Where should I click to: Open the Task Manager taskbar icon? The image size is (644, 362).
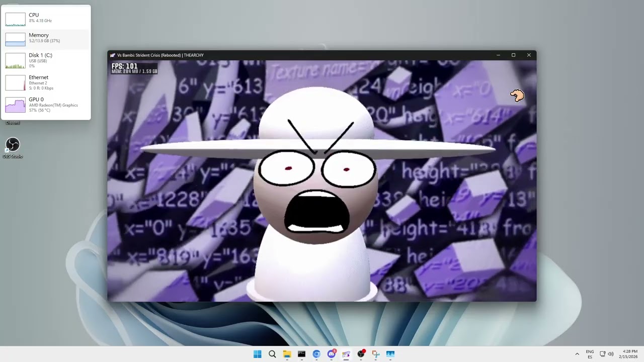390,354
